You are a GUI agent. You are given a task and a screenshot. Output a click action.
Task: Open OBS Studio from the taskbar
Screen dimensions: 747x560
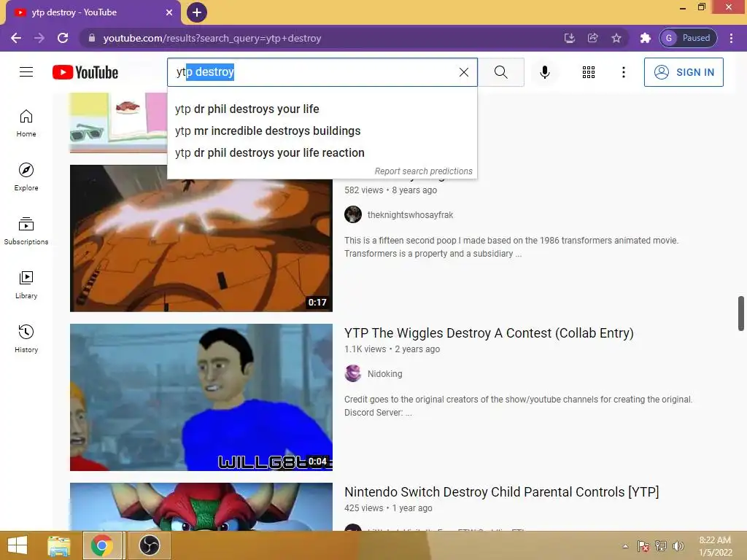click(x=150, y=545)
